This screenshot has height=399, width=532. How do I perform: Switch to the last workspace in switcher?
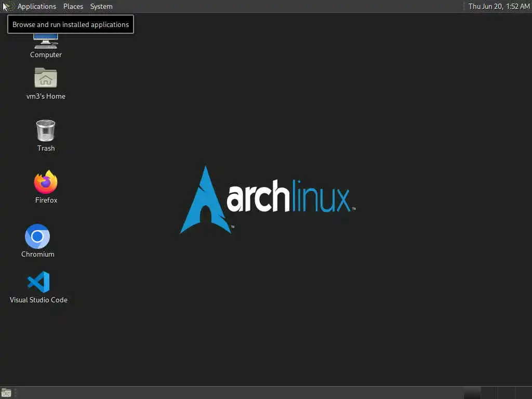point(524,393)
